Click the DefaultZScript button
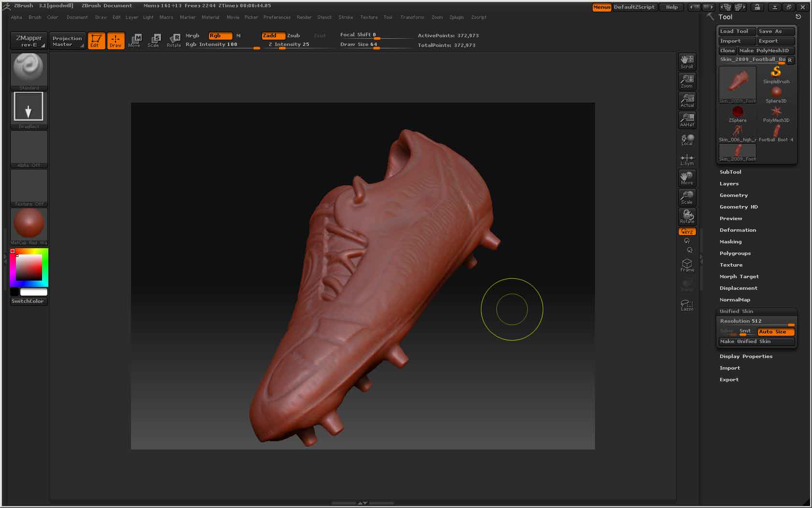The height and width of the screenshot is (508, 812). [x=634, y=7]
